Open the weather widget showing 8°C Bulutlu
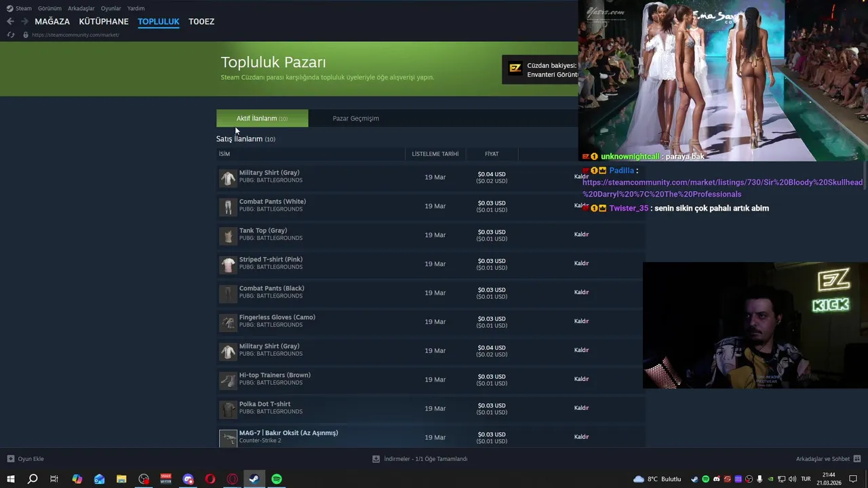 (x=657, y=479)
